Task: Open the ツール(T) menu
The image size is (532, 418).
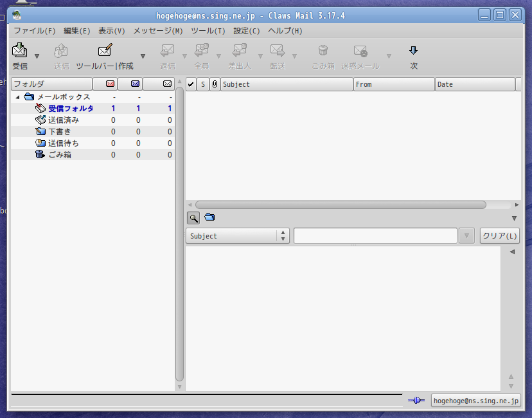Action: (x=208, y=31)
